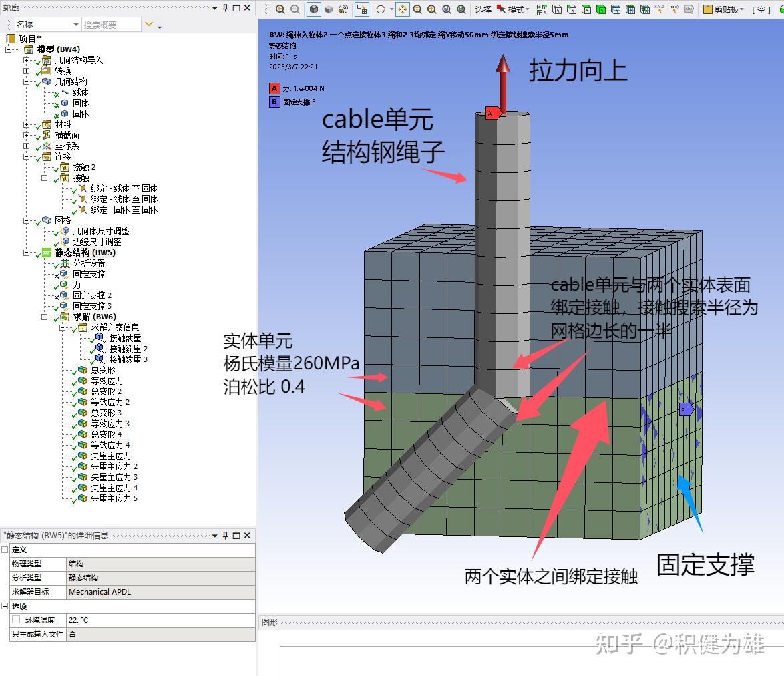Activate the zoom tool
The height and width of the screenshot is (676, 784).
coord(417,9)
